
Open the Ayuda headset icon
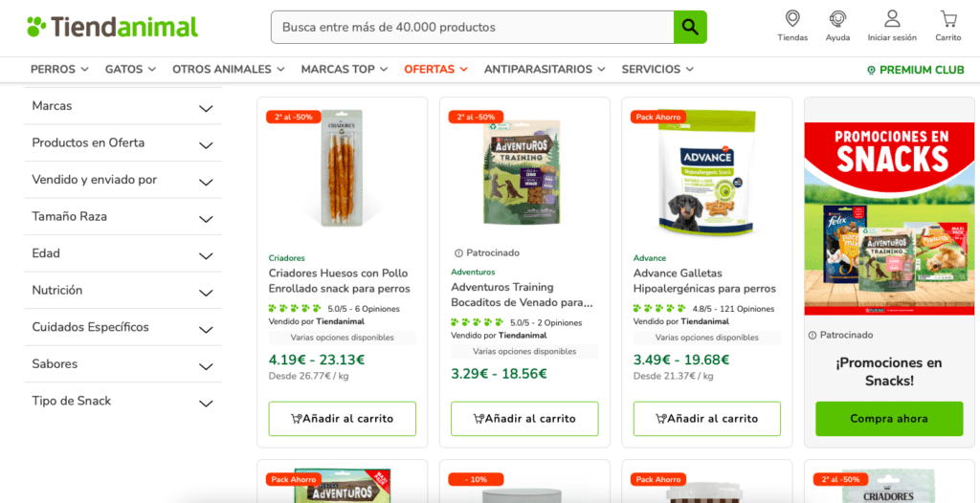coord(837,18)
